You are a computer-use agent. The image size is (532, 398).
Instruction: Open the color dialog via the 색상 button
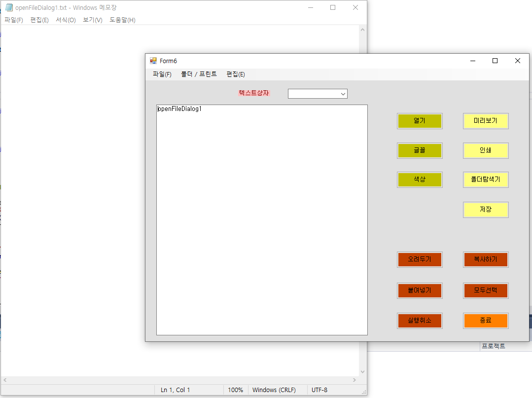(x=420, y=180)
